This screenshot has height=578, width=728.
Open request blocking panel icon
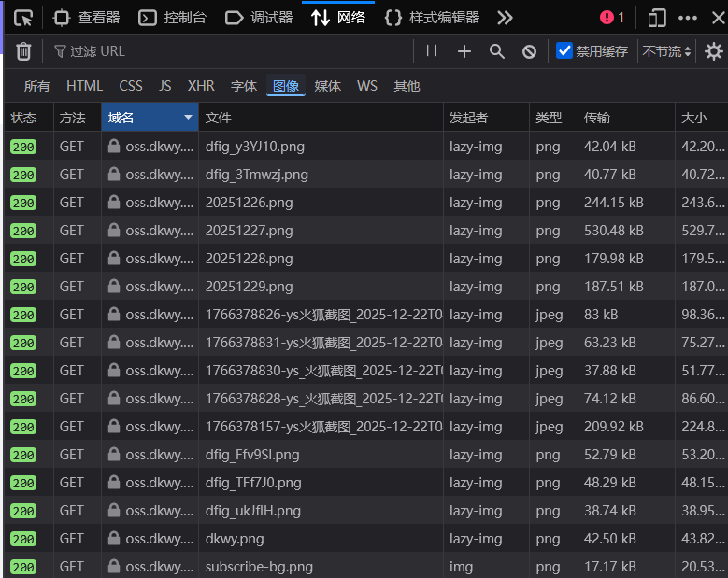click(x=529, y=51)
